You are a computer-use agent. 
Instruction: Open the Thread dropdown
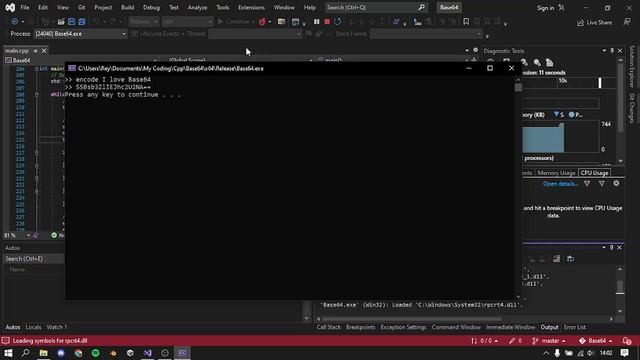click(255, 34)
